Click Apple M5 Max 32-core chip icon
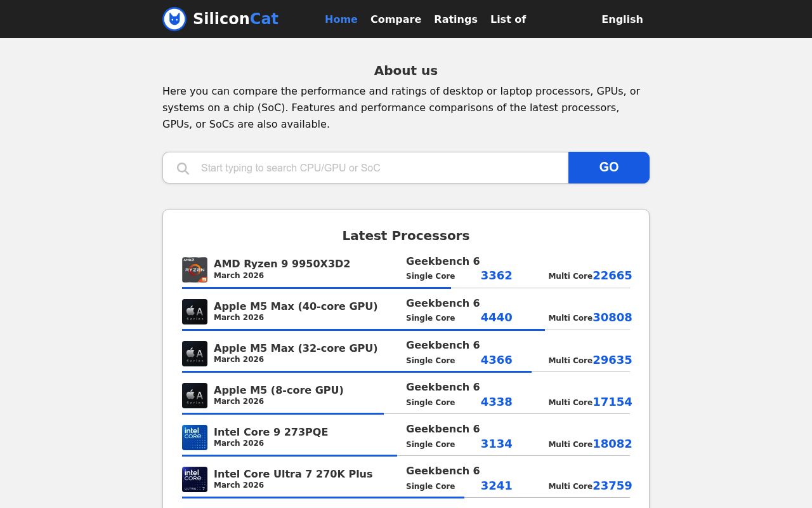The height and width of the screenshot is (508, 812). [195, 354]
